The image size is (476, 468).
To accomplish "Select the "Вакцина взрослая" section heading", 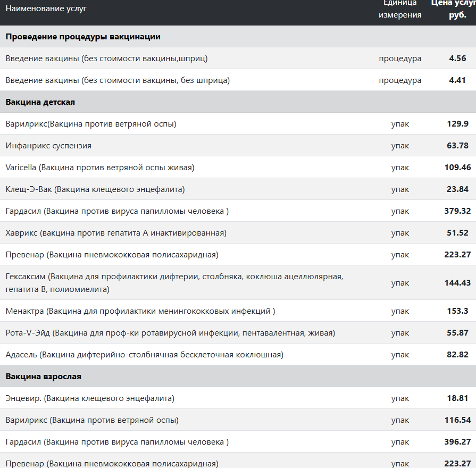I will click(x=44, y=377).
